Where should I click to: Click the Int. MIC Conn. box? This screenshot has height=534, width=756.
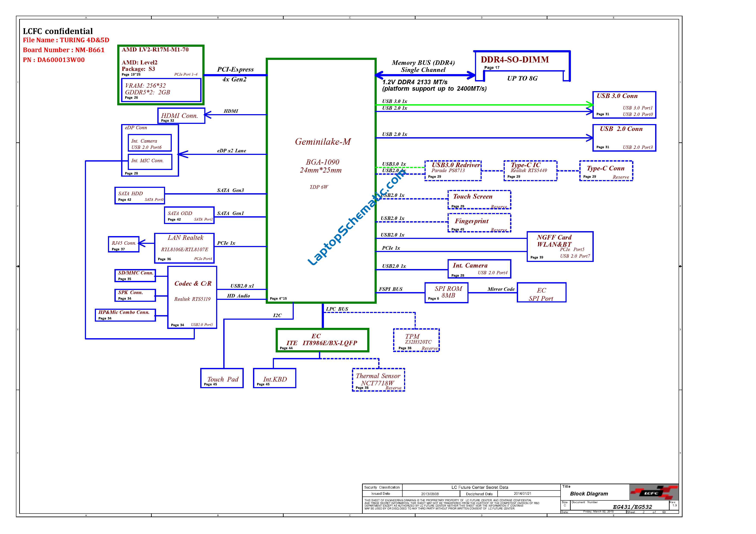tap(150, 162)
